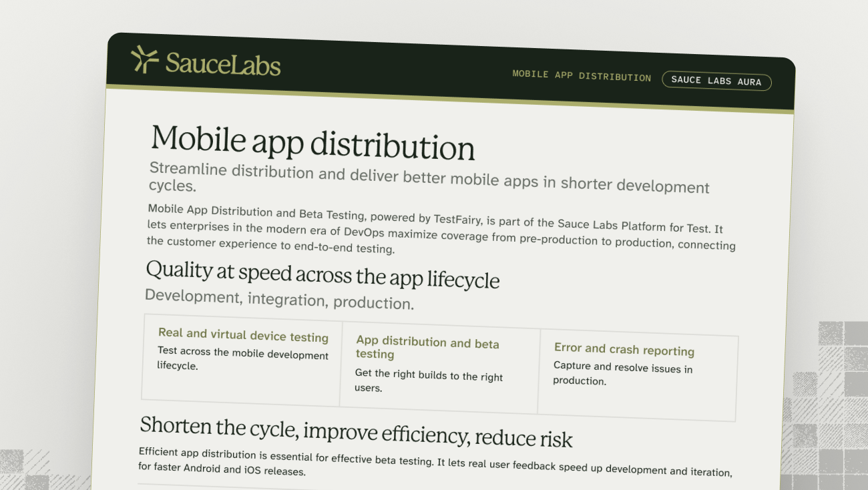
Task: Click the Sauce Labs Aura pill button
Action: click(x=716, y=81)
